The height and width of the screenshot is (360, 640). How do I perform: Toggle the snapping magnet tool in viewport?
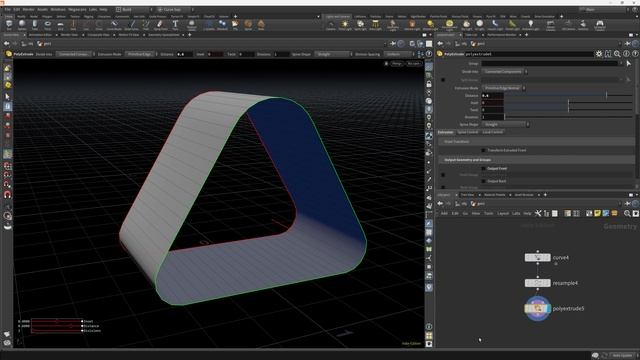[x=7, y=195]
